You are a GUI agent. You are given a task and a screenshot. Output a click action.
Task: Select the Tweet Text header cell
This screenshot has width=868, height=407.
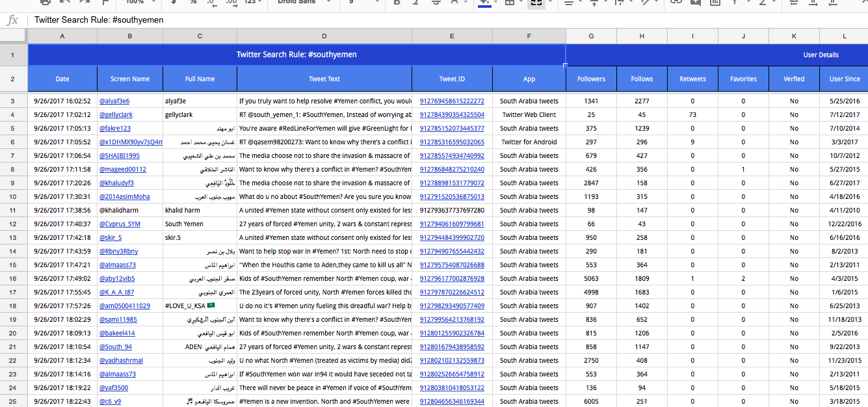click(x=324, y=79)
